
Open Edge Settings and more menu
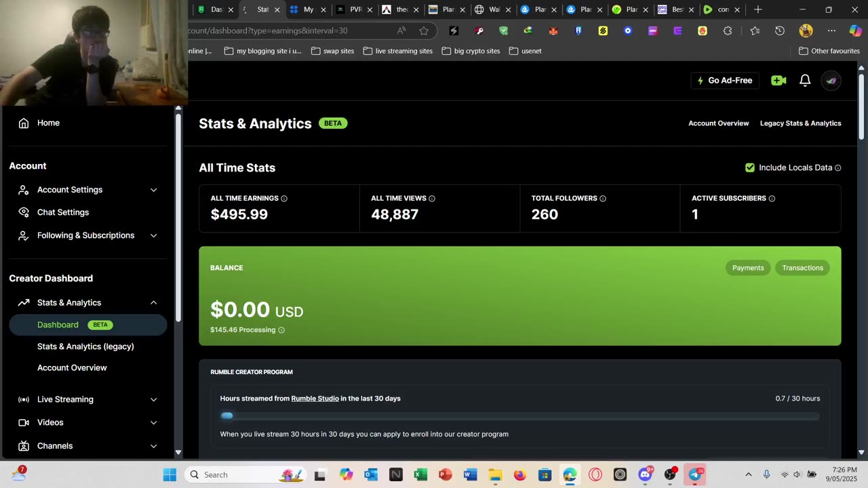click(831, 30)
